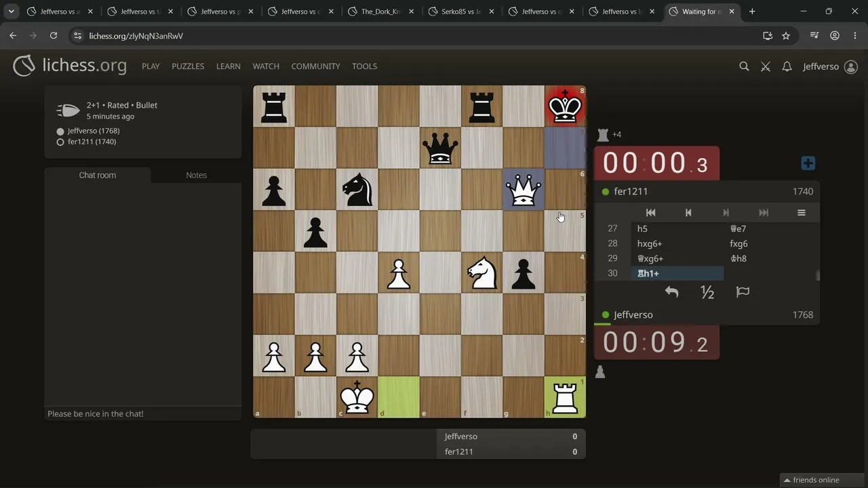The height and width of the screenshot is (488, 868).
Task: Open the Chrome three-dot menu
Action: pyautogui.click(x=854, y=36)
